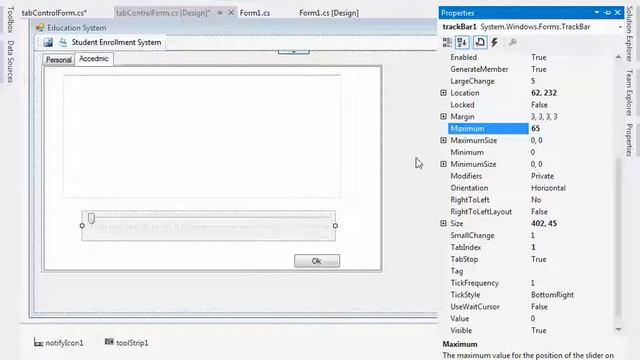
Task: Click the Maximum value field 65
Action: click(571, 129)
